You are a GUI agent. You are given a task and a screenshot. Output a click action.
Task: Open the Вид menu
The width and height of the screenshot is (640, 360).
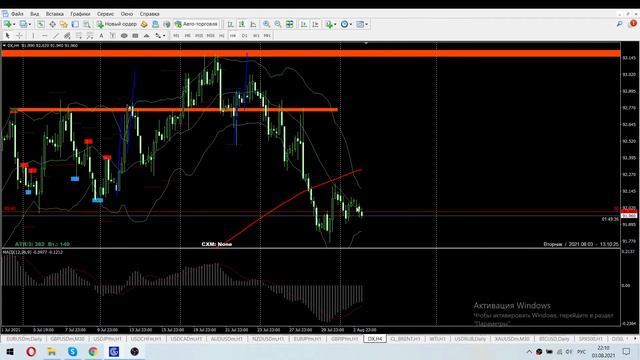pos(35,14)
